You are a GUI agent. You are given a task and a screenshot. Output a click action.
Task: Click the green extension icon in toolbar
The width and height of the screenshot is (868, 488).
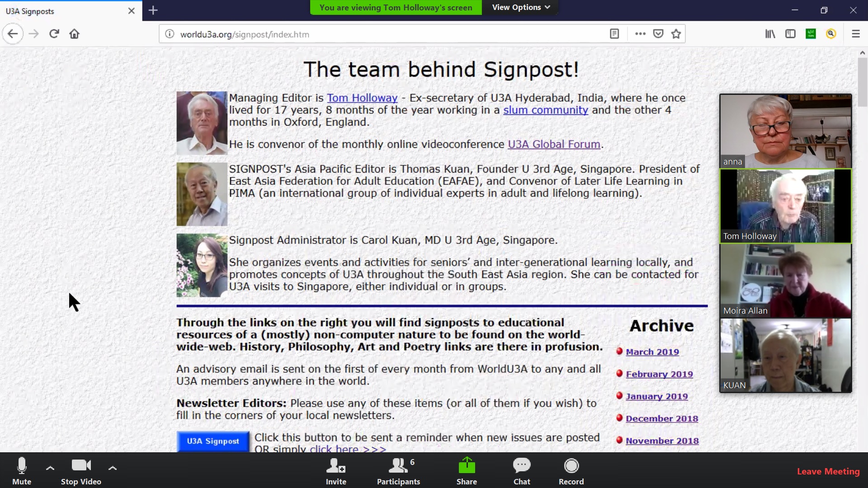(811, 34)
